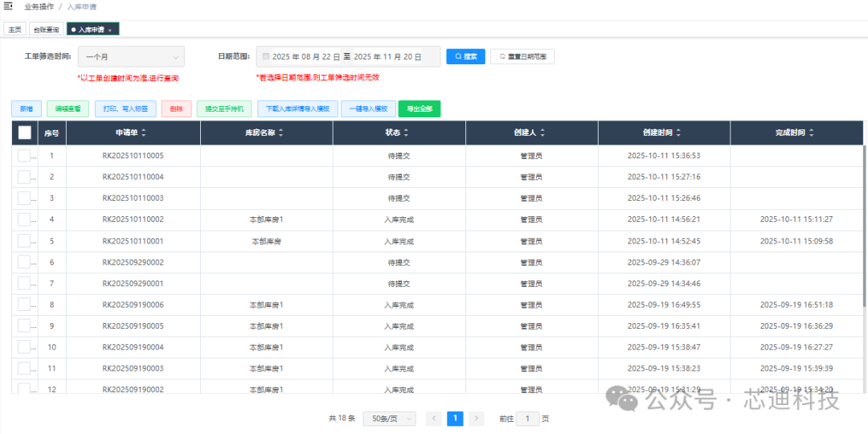Viewport: 868px width, 434px height.
Task: Click the start date 2025 年 08 月 22 日
Action: 306,56
